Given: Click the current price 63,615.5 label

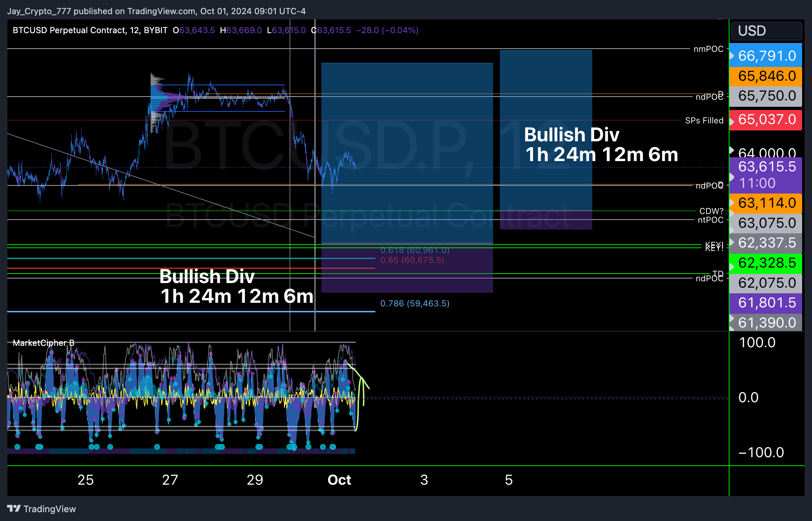Looking at the screenshot, I should 767,166.
